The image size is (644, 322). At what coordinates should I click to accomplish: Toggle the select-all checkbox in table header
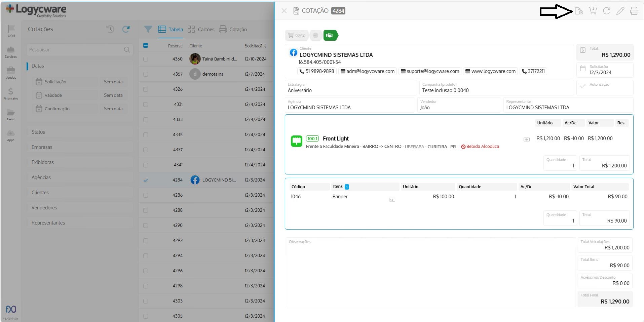point(146,45)
